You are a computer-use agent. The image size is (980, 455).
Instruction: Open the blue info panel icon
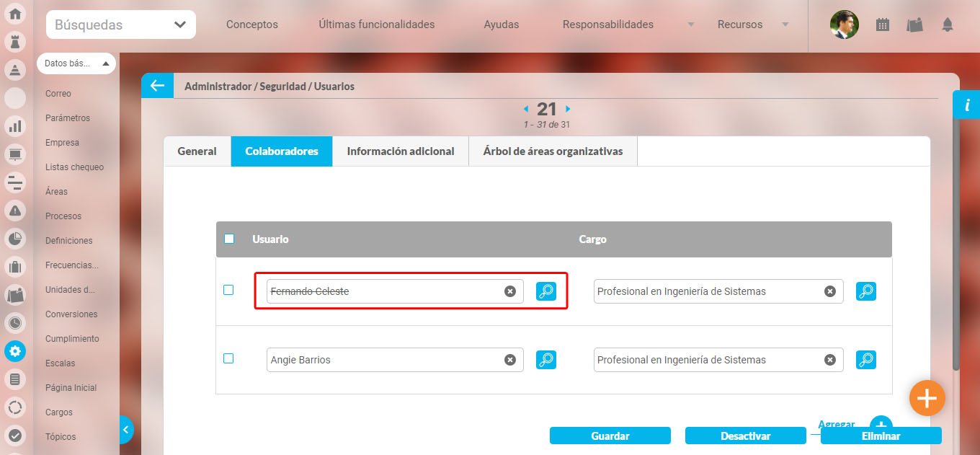(x=966, y=105)
